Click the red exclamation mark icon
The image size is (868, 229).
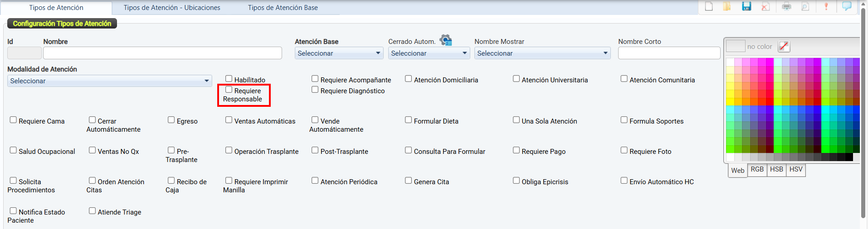coord(826,6)
